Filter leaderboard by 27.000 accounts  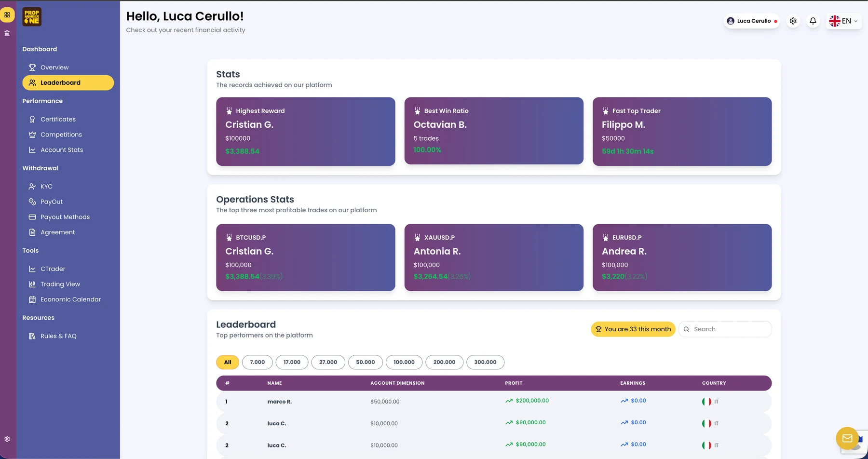pyautogui.click(x=328, y=362)
